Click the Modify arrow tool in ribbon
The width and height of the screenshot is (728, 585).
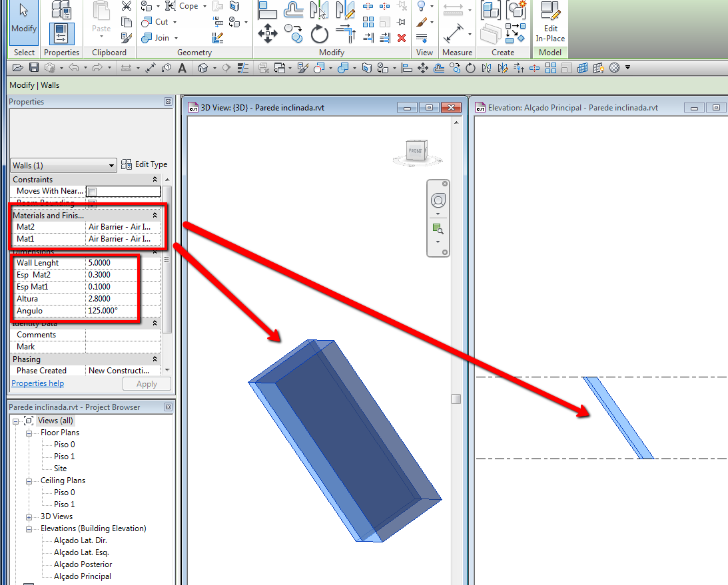[24, 22]
